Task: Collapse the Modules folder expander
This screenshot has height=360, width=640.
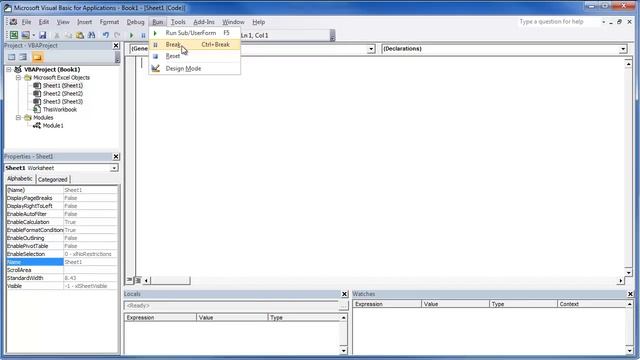Action: tap(18, 118)
